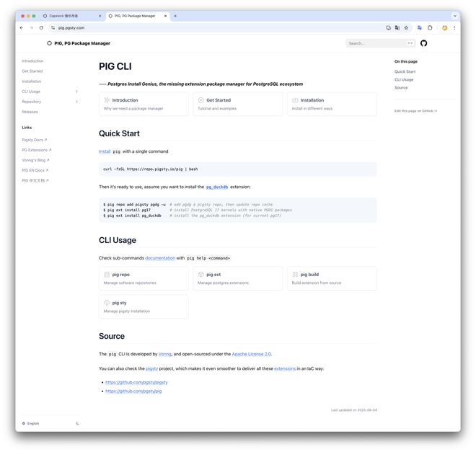
Task: Open Repository in the sidebar
Action: [x=31, y=102]
